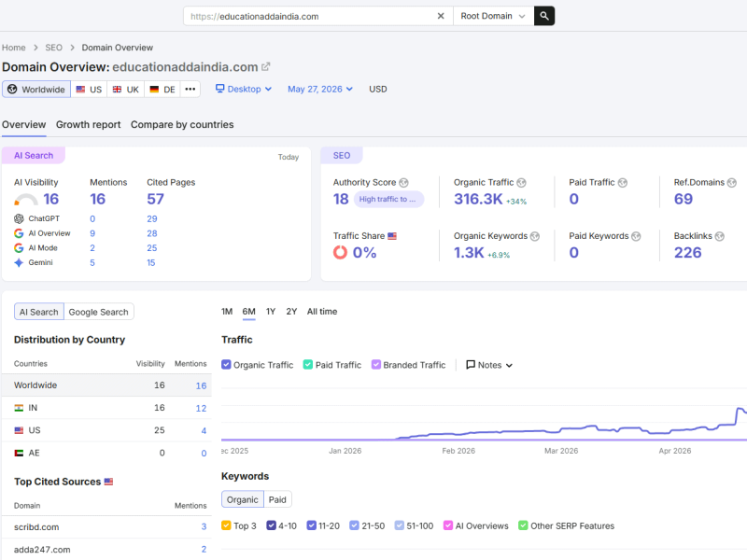Click the Paid Traffic globe icon
747x560 pixels.
(623, 183)
